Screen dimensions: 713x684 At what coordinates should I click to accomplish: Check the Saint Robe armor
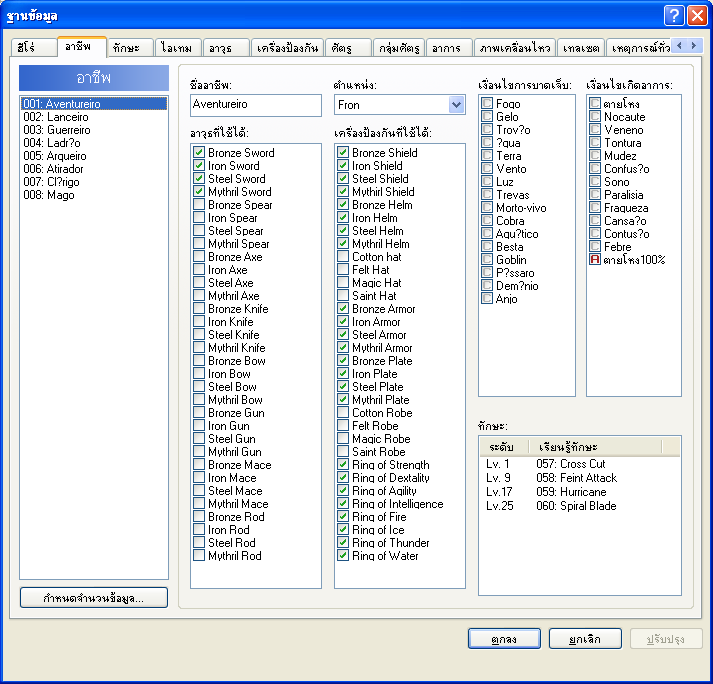pyautogui.click(x=343, y=452)
